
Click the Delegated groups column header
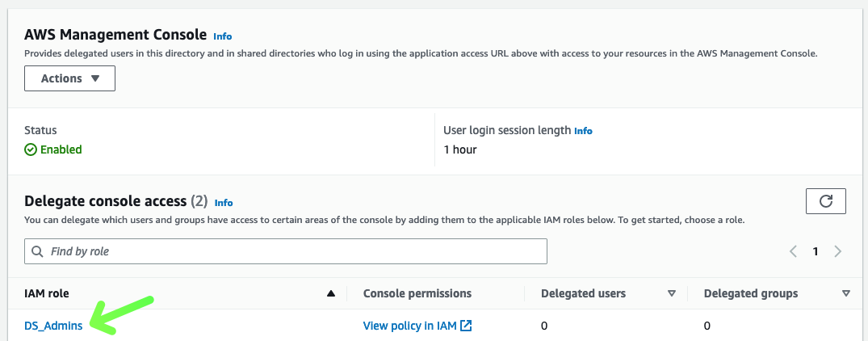pyautogui.click(x=751, y=294)
